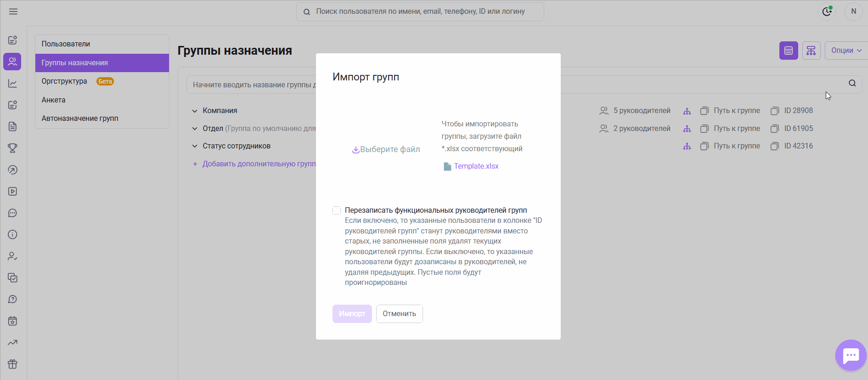Focus the group name search field
The width and height of the screenshot is (868, 380).
pos(524,85)
